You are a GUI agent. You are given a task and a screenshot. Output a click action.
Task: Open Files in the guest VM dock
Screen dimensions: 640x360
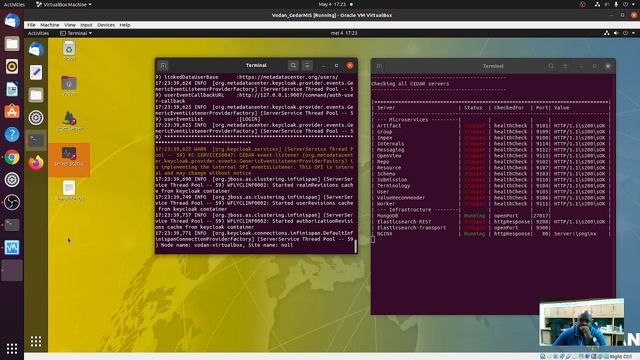(x=36, y=95)
